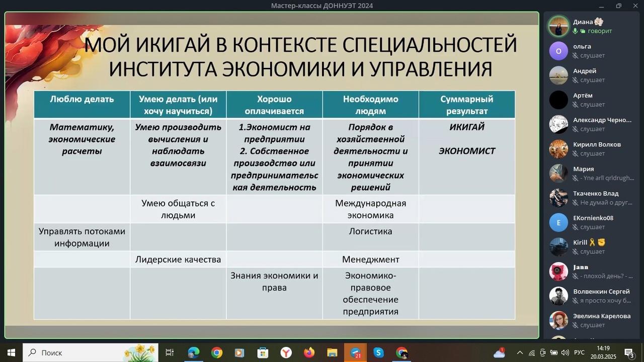Click cell Умею общаться с людьми
The width and height of the screenshot is (644, 362).
(178, 209)
